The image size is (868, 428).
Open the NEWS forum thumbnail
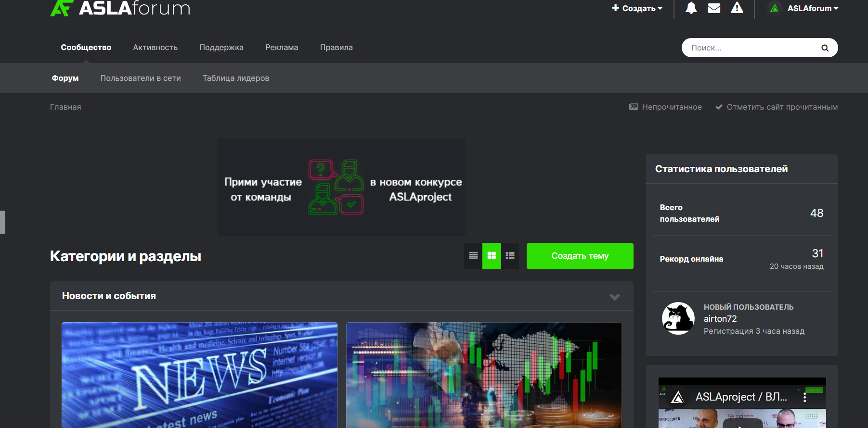(199, 375)
